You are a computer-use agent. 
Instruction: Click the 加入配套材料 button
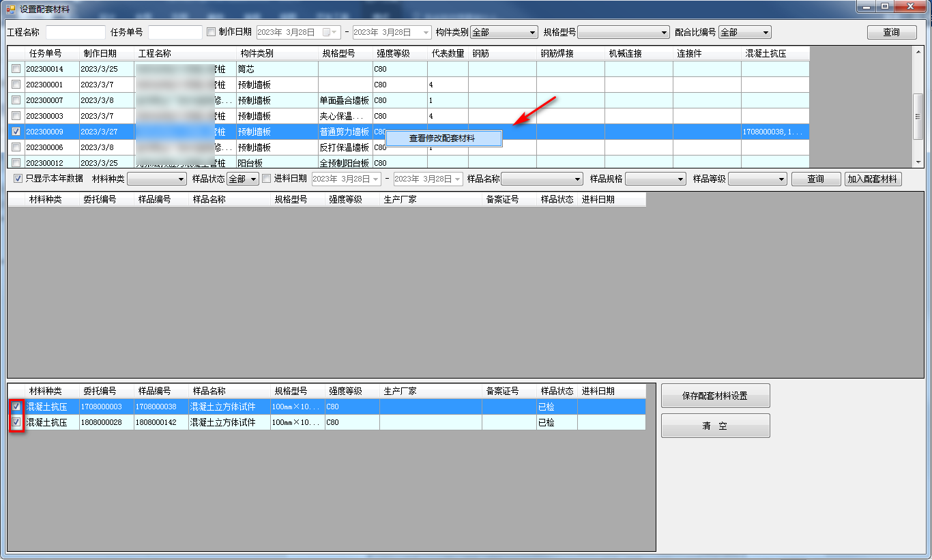click(x=873, y=179)
